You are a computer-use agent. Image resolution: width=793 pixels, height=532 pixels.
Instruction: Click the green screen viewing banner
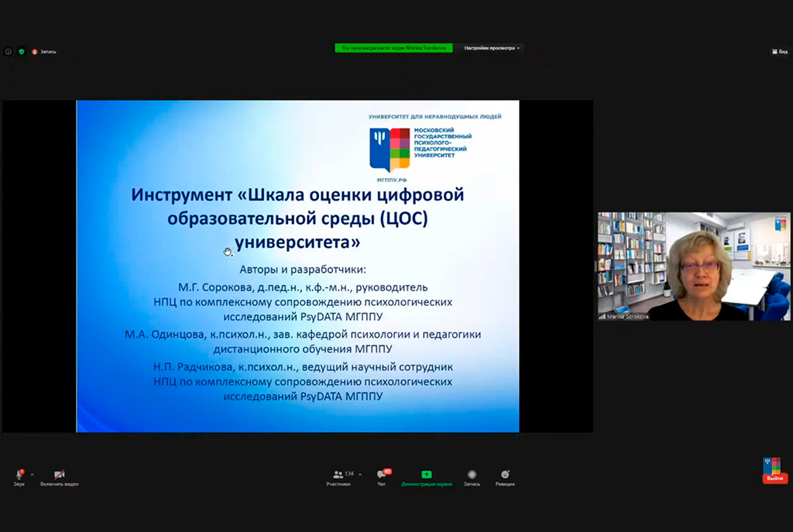(393, 48)
